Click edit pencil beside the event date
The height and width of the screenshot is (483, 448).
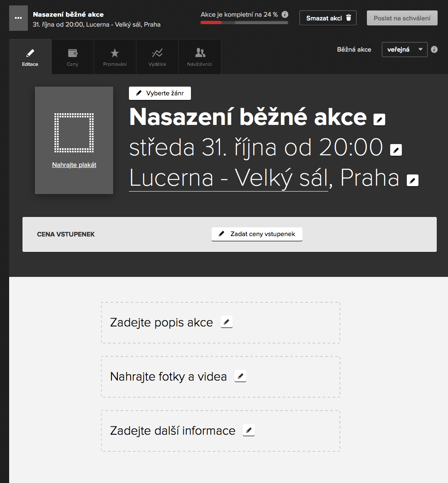(x=396, y=149)
